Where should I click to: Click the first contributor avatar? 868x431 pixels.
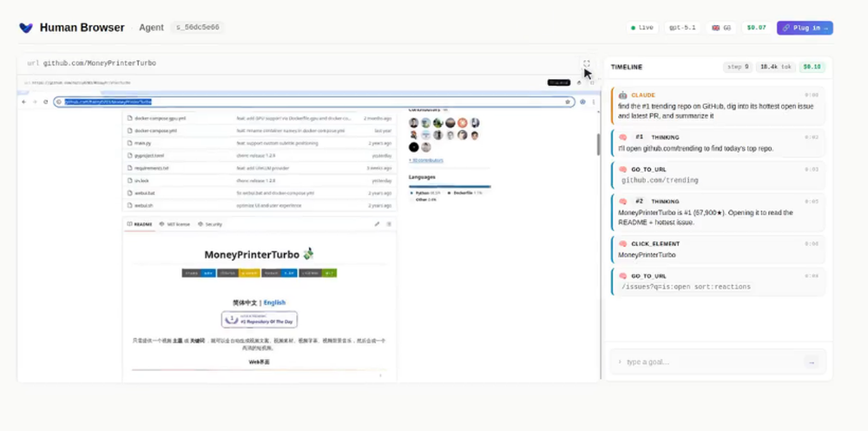click(413, 123)
